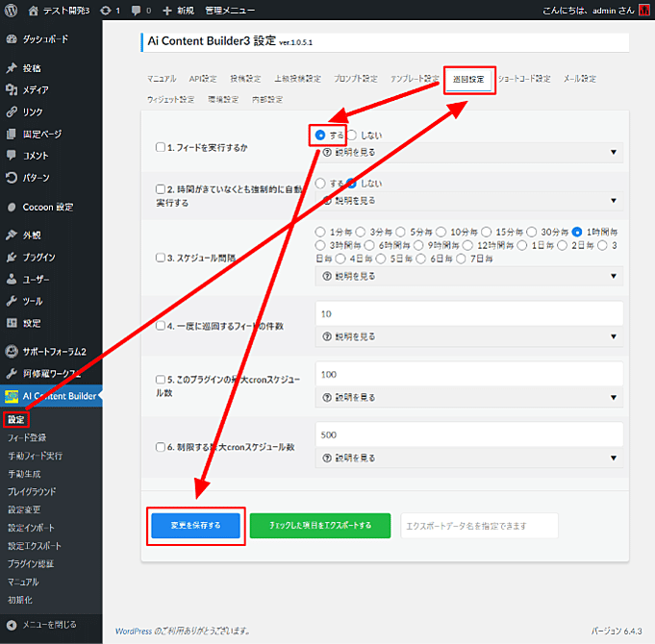The image size is (655, 644).
Task: Open 手動フィード実行 submenu link
Action: (x=36, y=456)
